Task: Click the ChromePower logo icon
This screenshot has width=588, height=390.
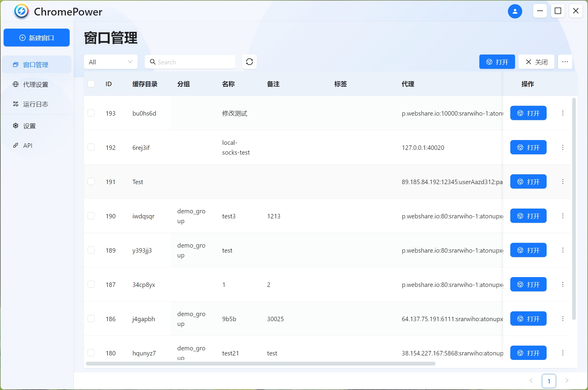Action: pyautogui.click(x=21, y=11)
